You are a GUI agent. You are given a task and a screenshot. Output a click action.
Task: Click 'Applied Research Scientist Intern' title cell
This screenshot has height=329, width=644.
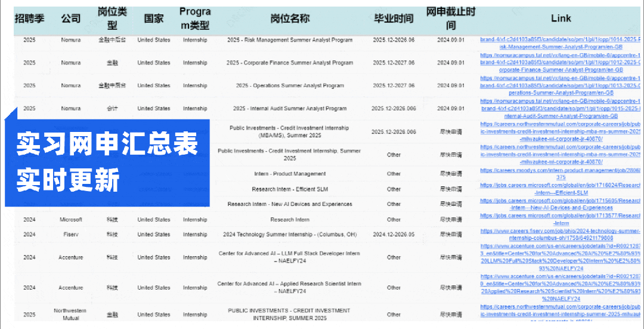pos(290,287)
